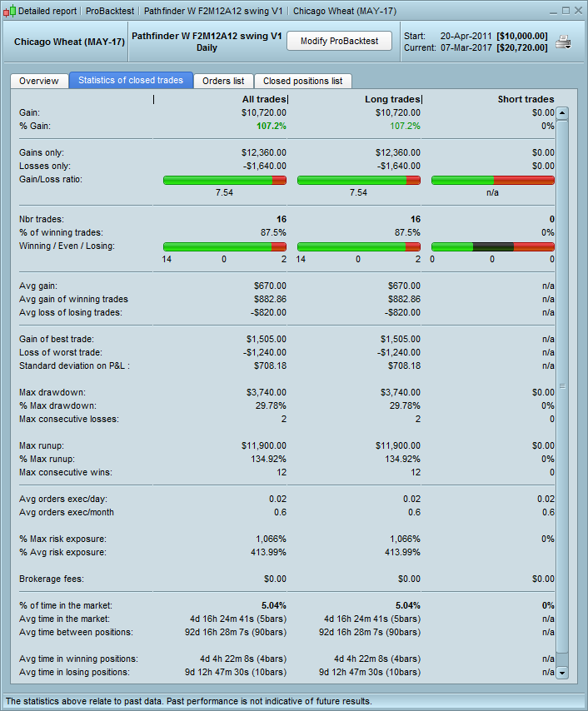Viewport: 588px width, 711px height.
Task: Click the All trades Max drawdown $3,740.00
Action: tap(267, 392)
